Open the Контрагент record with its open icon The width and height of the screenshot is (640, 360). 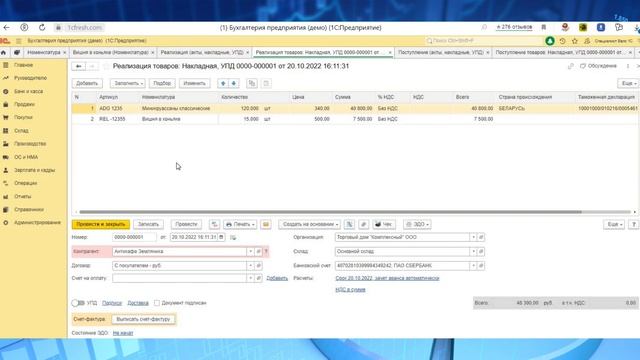[x=258, y=251]
